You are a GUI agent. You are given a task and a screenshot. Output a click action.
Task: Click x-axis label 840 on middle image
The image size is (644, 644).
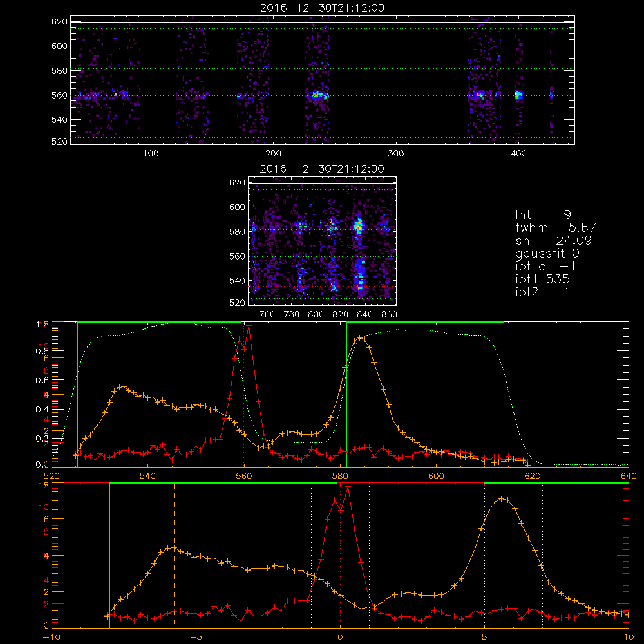[365, 315]
